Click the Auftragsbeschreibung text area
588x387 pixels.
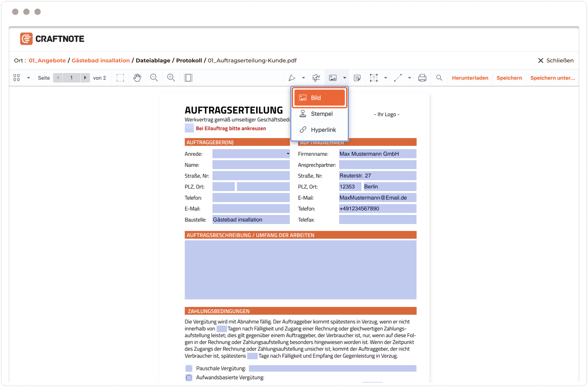pos(300,270)
